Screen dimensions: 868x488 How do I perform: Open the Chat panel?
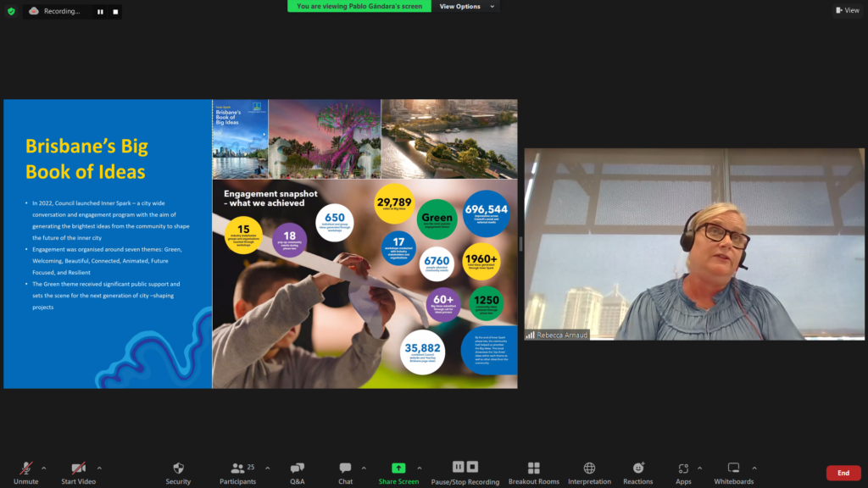coord(345,469)
